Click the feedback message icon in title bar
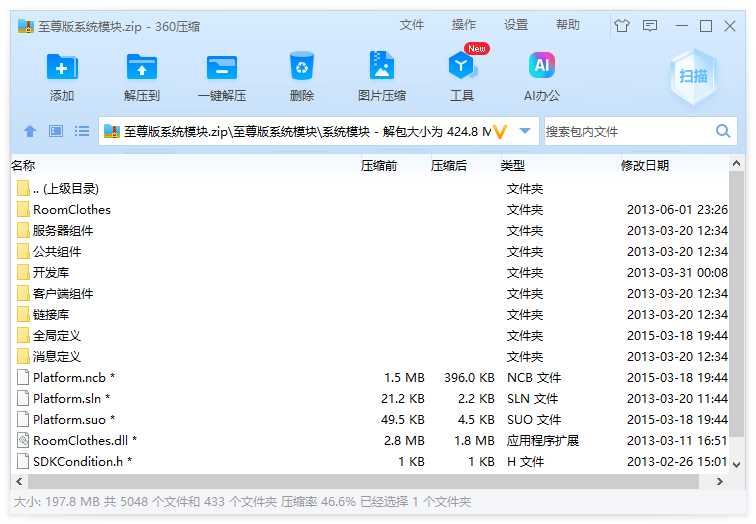The image size is (756, 524). (650, 26)
